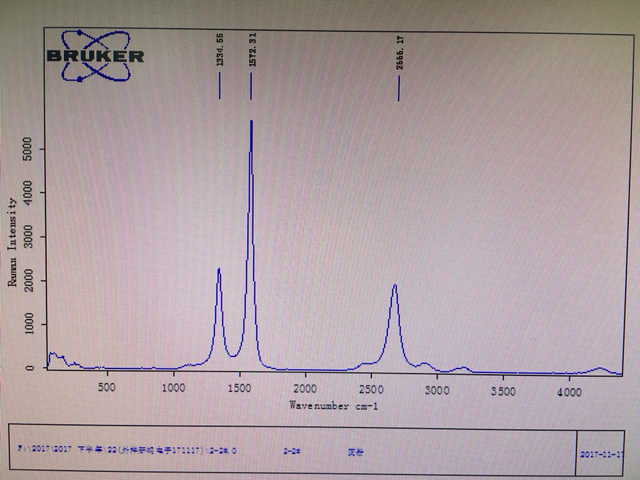The image size is (640, 480).
Task: Select the 1572.31 peak label
Action: click(x=253, y=50)
